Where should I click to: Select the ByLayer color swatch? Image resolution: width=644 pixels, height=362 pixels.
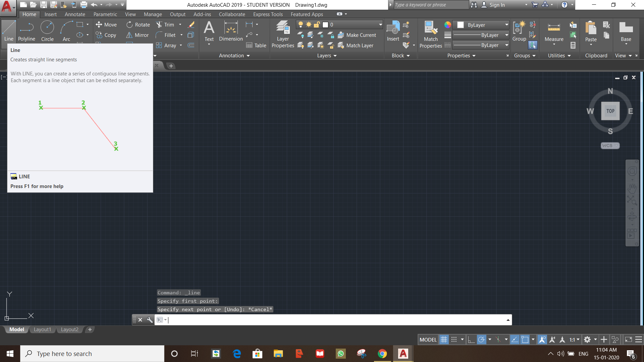tap(460, 24)
